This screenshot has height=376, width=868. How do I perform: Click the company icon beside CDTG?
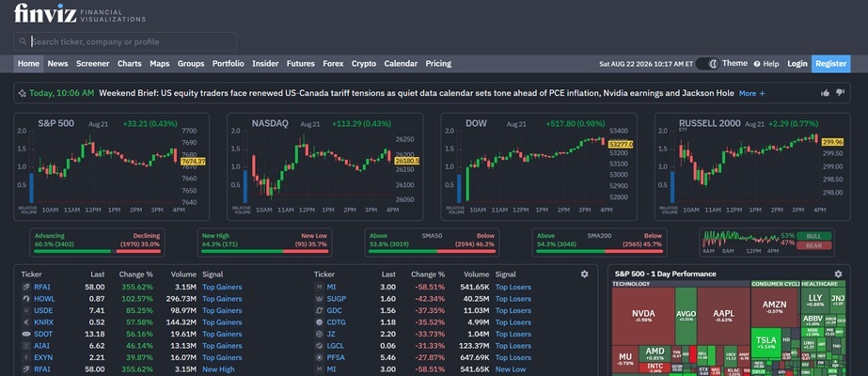coord(318,321)
